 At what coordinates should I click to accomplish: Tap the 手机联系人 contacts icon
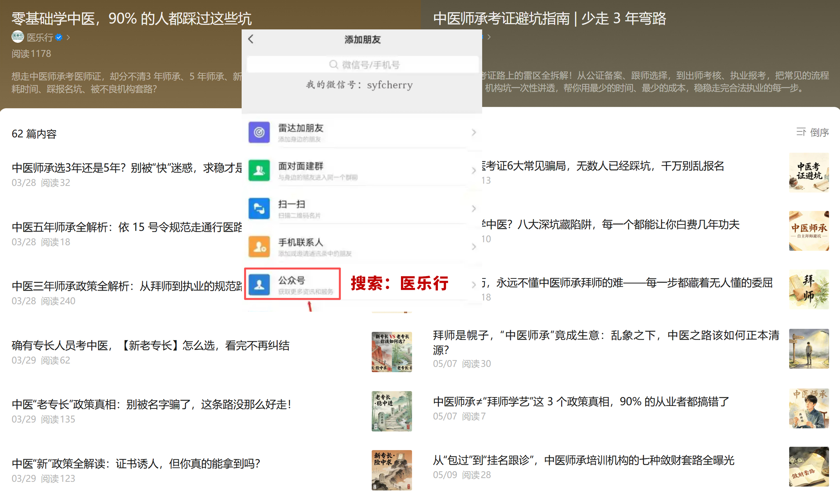click(x=259, y=247)
